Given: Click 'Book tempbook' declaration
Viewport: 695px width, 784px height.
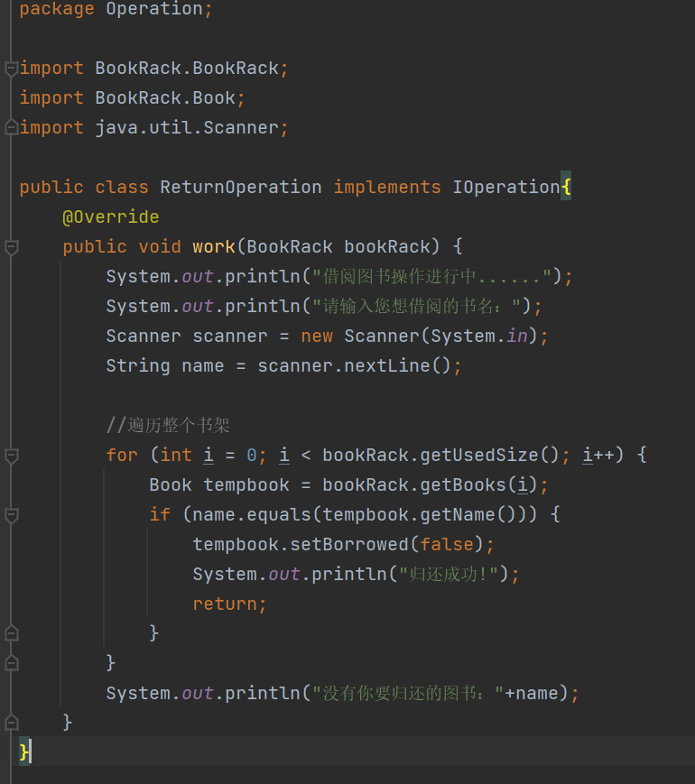Looking at the screenshot, I should 219,485.
